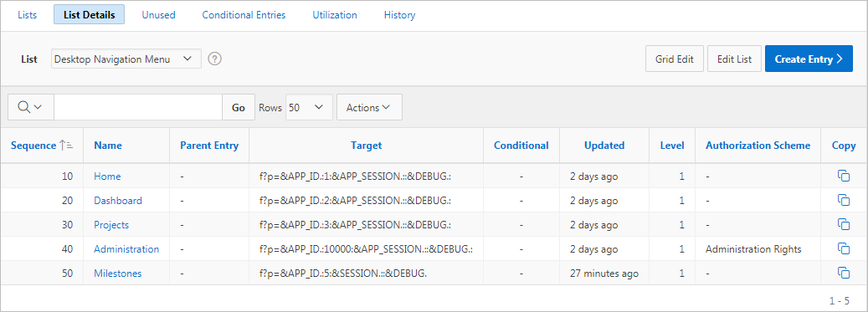Image resolution: width=868 pixels, height=312 pixels.
Task: Click the Milestones target f?p=&APP_ID.:5:&SESSION
Action: pos(342,274)
